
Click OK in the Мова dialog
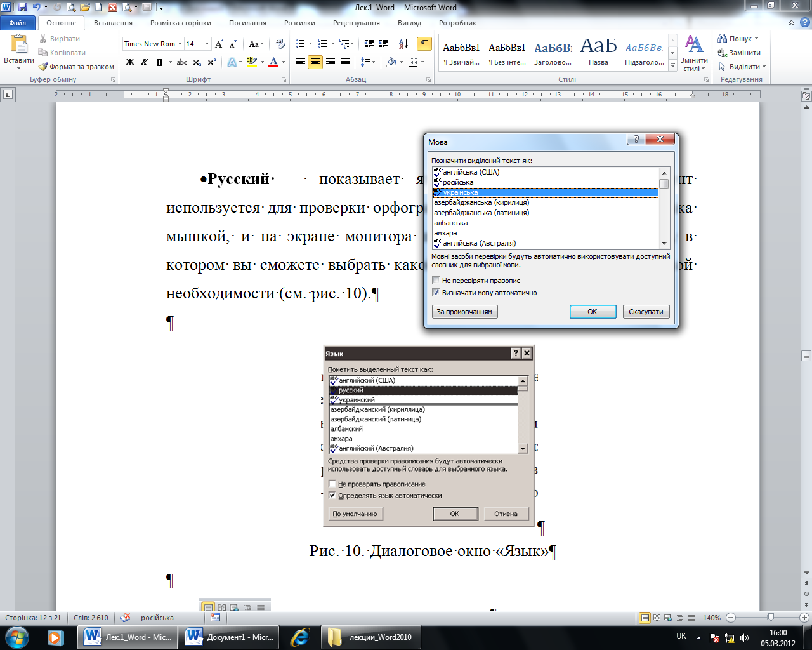(x=593, y=312)
